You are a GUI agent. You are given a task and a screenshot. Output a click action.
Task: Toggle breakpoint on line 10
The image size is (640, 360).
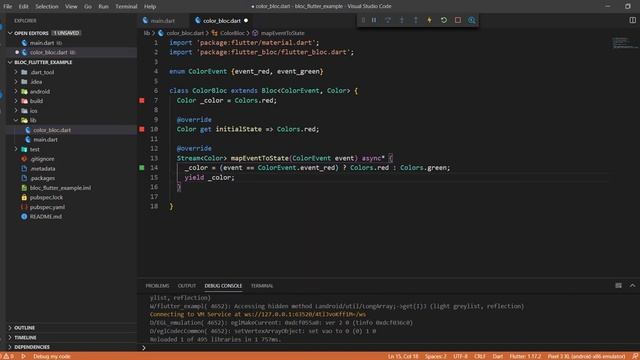click(142, 129)
